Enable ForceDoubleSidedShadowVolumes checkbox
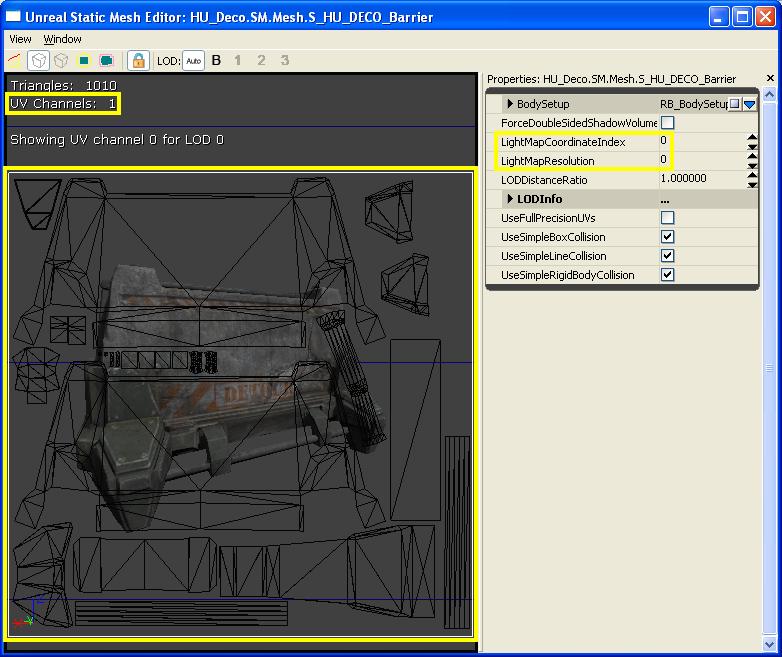The width and height of the screenshot is (782, 657). click(667, 123)
